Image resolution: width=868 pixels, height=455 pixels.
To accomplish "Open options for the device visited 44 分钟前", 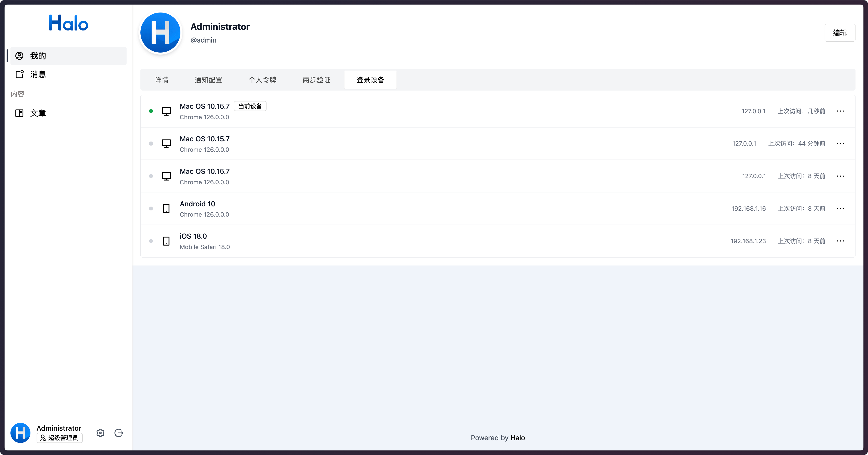I will tap(840, 144).
